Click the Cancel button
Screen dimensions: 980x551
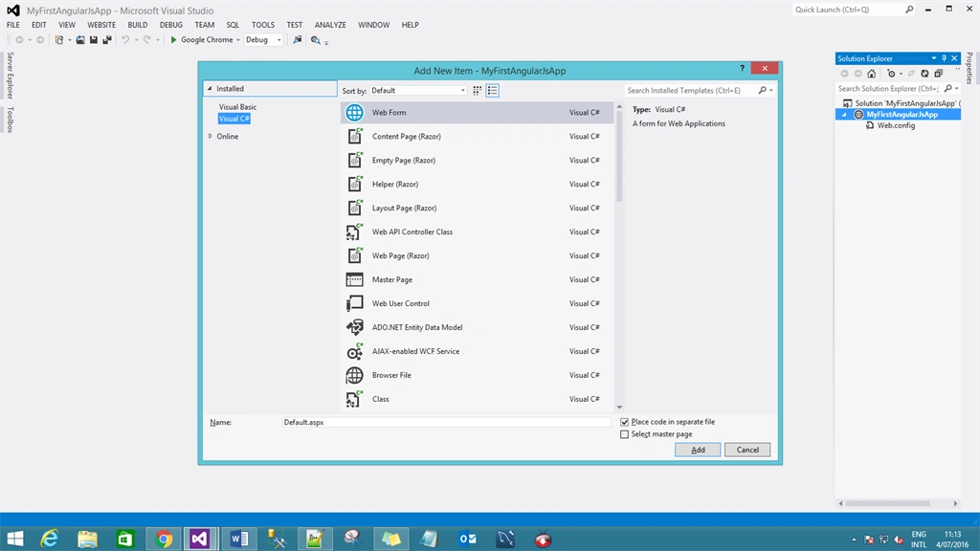point(747,450)
